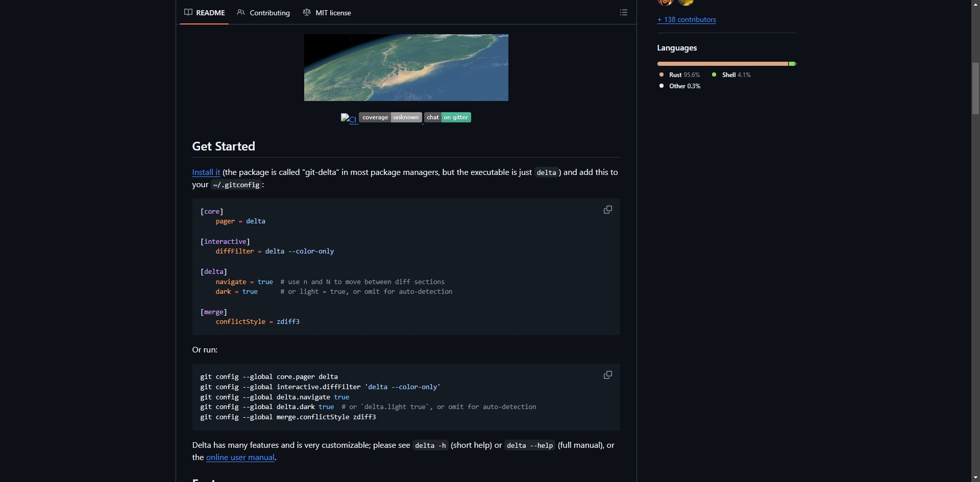Screen dimensions: 980x482
Task: Click the [core] section line
Action: coord(212,211)
